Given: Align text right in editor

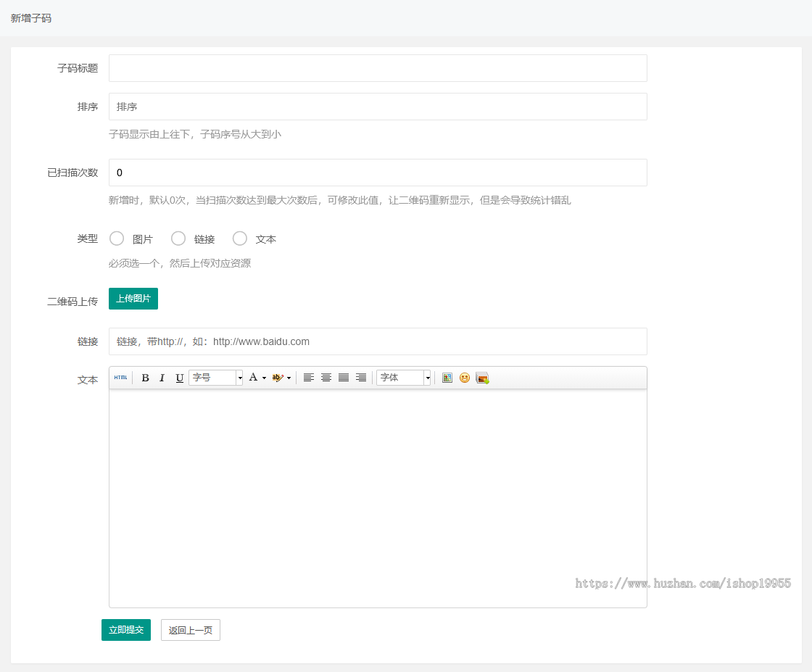Looking at the screenshot, I should (361, 378).
